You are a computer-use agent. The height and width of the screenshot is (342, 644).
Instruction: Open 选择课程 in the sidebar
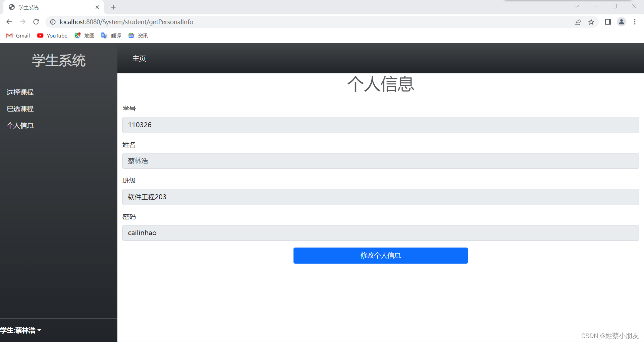(20, 92)
